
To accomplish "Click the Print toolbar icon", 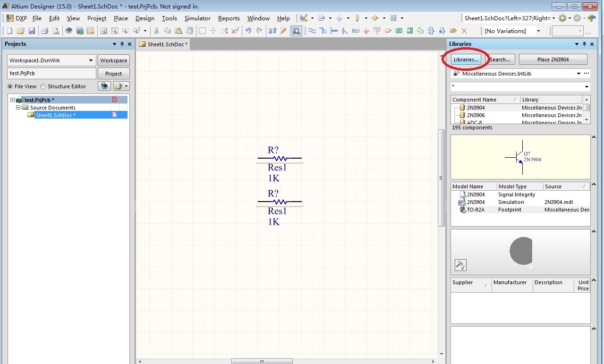I will [x=44, y=31].
